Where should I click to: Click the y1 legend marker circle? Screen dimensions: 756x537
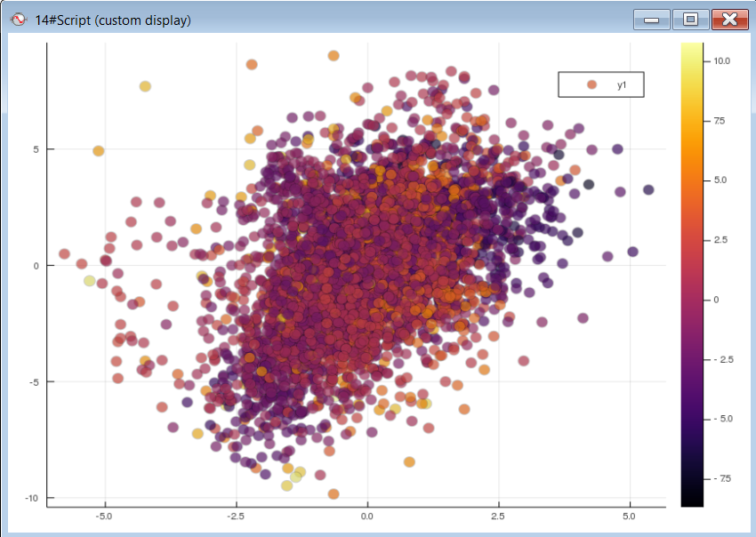pos(591,84)
